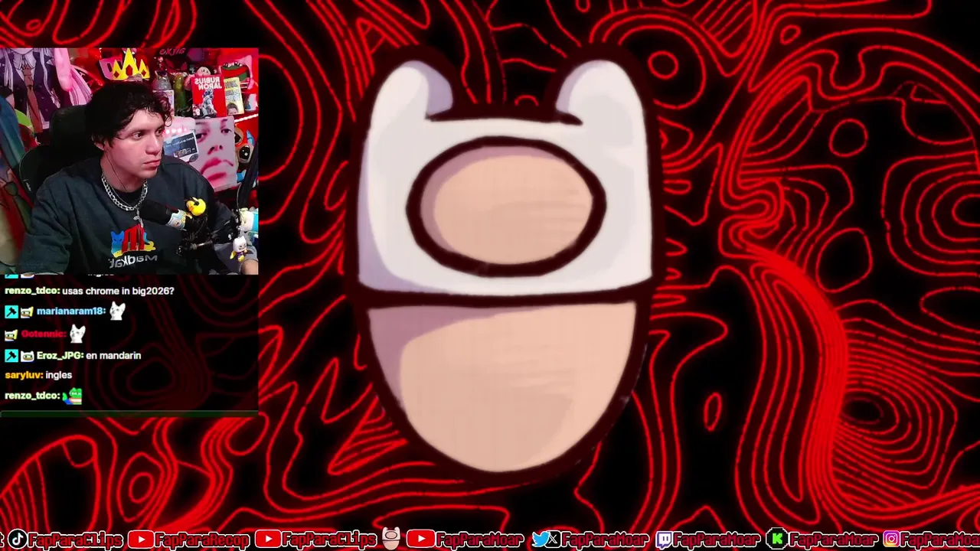Click the "usas chrome in big2026?" chat message
The width and height of the screenshot is (980, 551).
tap(118, 292)
